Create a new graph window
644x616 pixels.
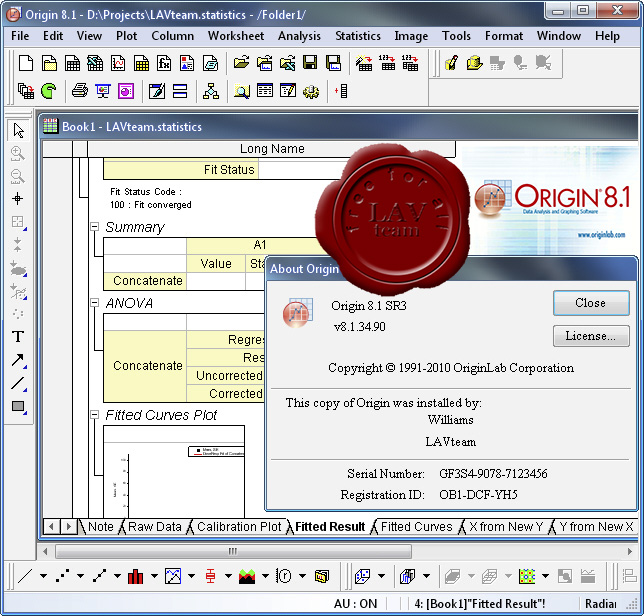click(x=118, y=63)
